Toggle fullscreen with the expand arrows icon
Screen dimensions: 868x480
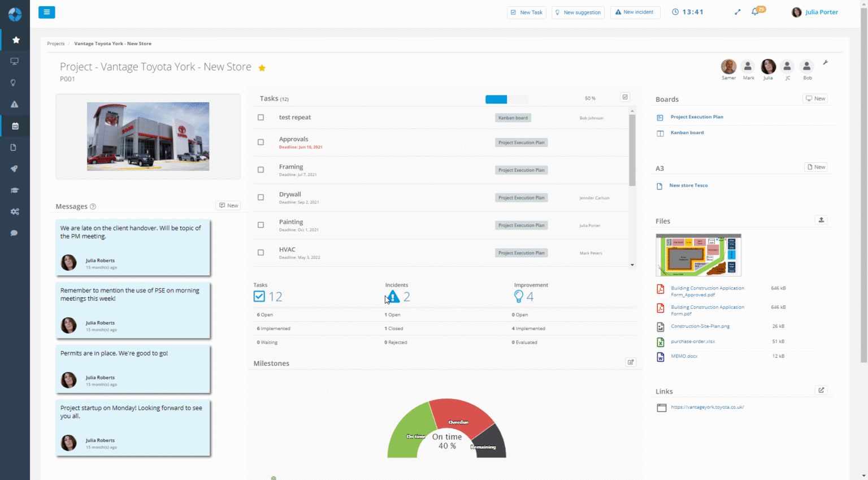point(737,12)
